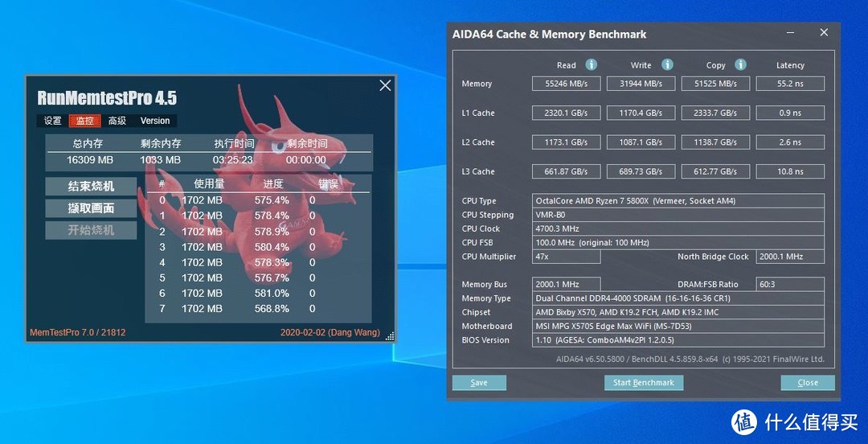
Task: Select the CPU Type field
Action: [x=678, y=201]
